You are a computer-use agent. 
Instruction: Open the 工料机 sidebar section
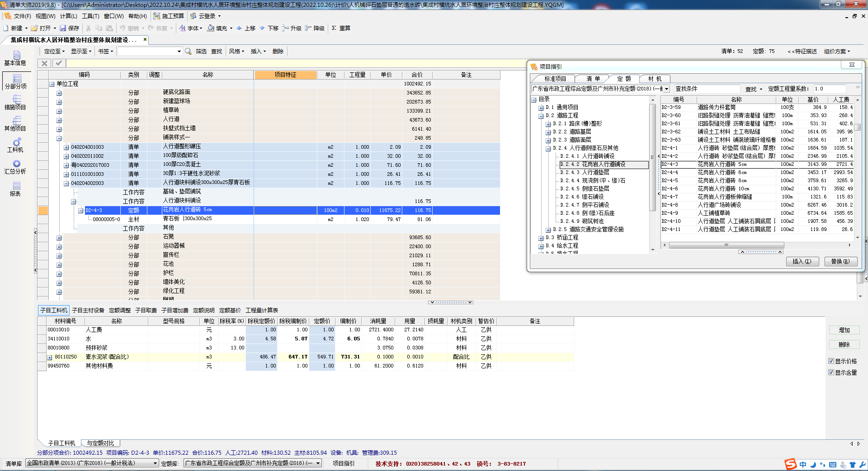15,145
